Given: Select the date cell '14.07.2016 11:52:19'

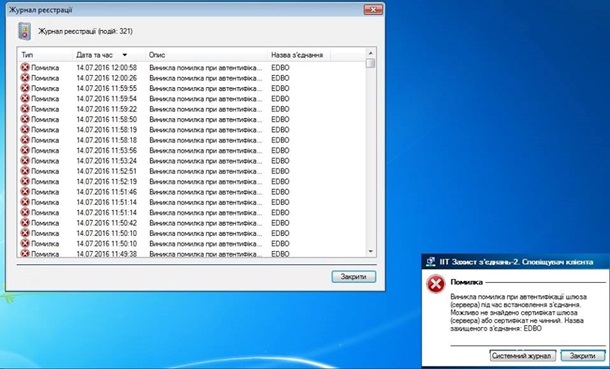Looking at the screenshot, I should [x=107, y=182].
